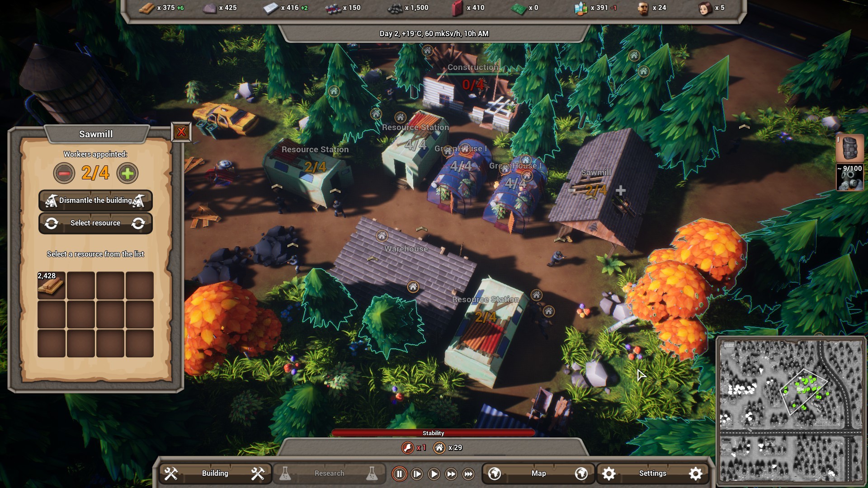Pause the game with the pause button
This screenshot has height=488, width=868.
(400, 474)
